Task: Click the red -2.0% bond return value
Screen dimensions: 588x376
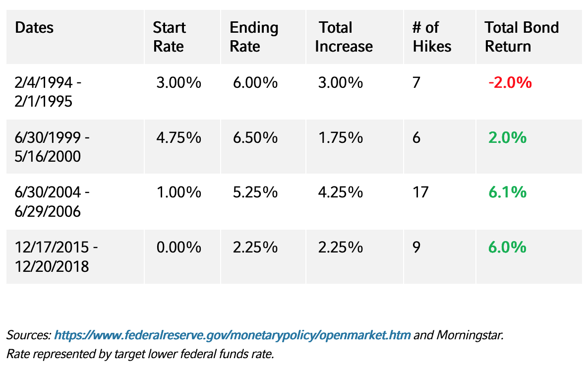Action: [x=510, y=82]
